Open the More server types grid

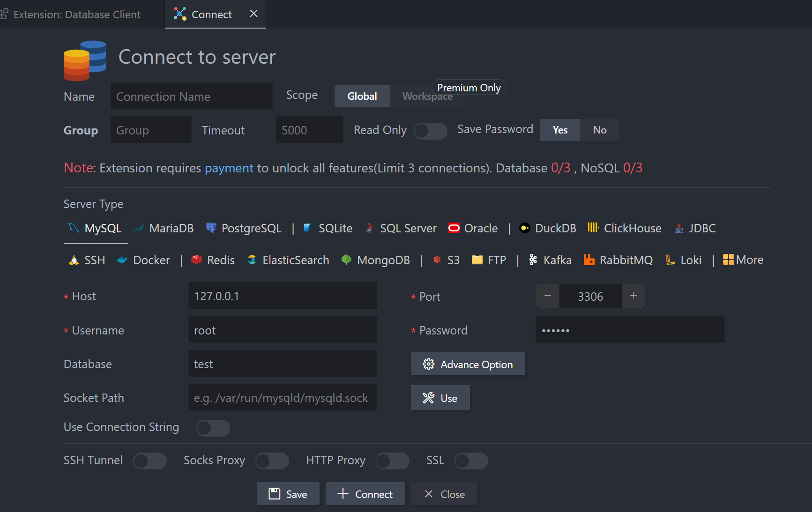(x=743, y=260)
